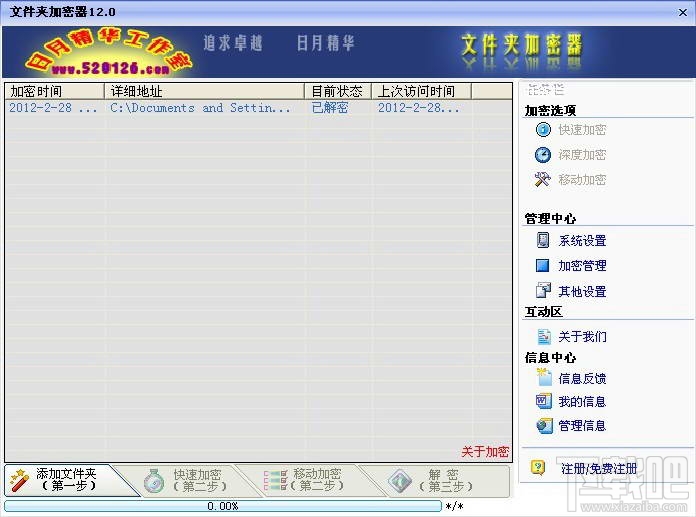The image size is (696, 517).
Task: Open the 我的信息 link
Action: 582,402
